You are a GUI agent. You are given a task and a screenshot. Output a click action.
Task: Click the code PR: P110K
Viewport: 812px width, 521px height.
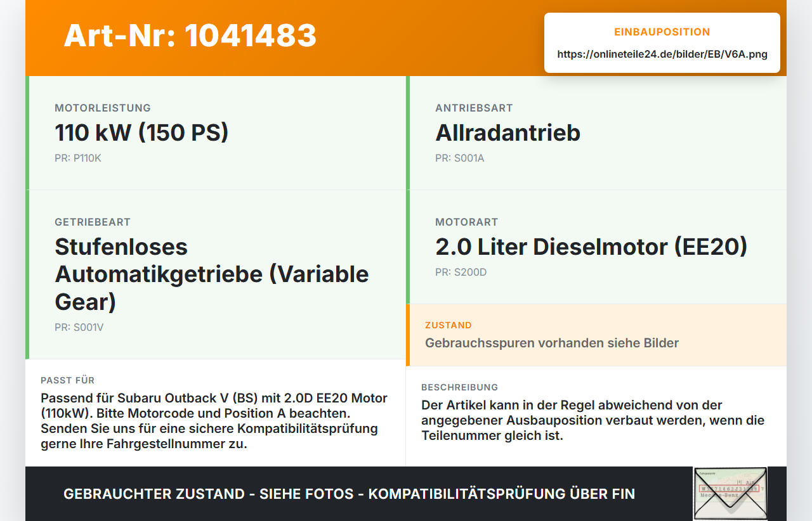(x=78, y=158)
